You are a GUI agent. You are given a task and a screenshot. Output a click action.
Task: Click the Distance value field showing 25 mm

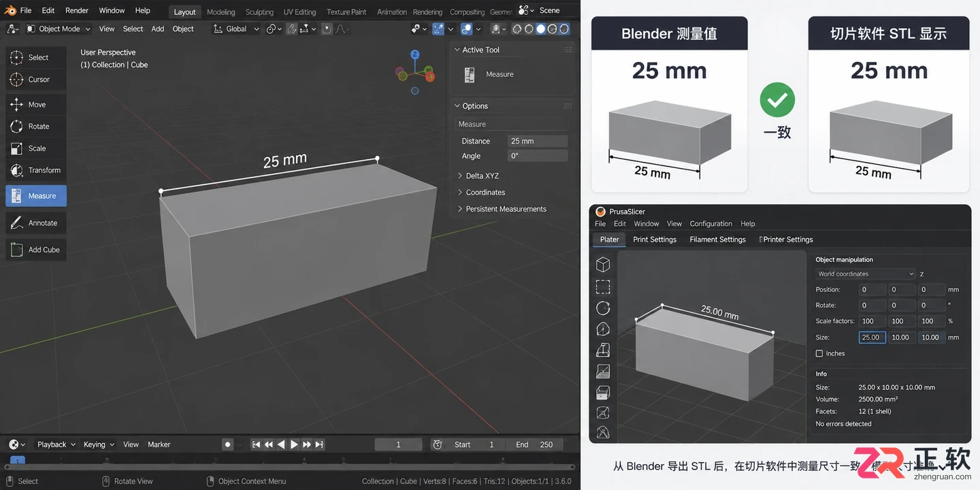tap(538, 141)
